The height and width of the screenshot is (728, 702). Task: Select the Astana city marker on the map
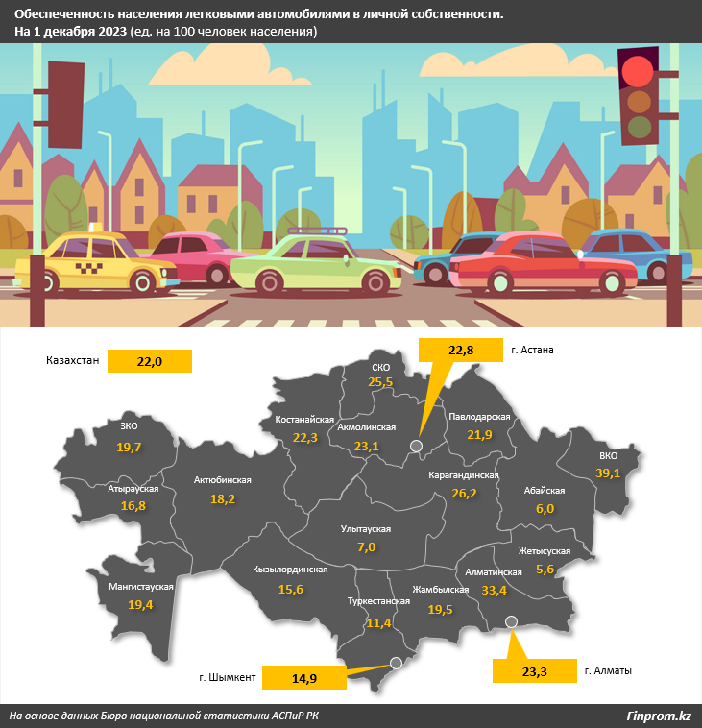click(x=416, y=446)
